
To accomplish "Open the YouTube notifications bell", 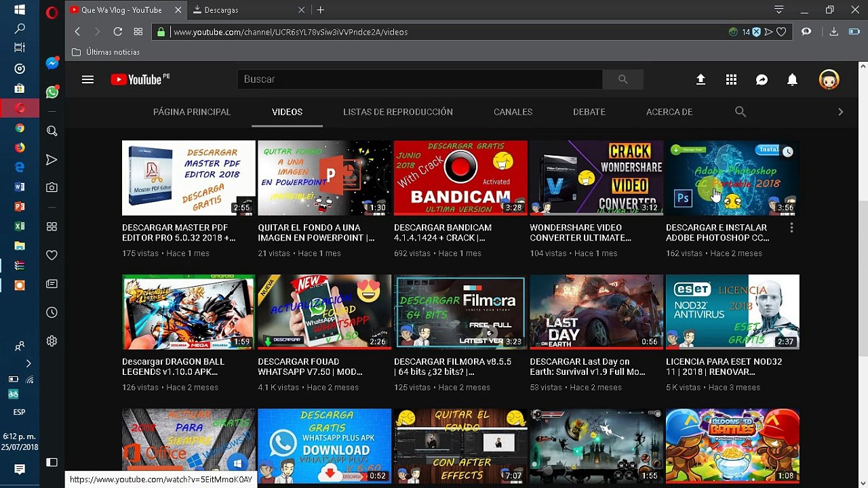I will pyautogui.click(x=792, y=79).
